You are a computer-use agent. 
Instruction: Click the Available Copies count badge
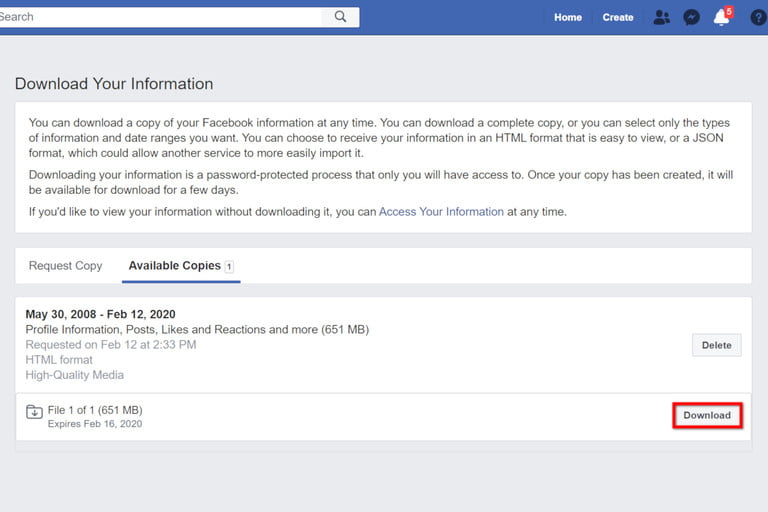point(229,266)
